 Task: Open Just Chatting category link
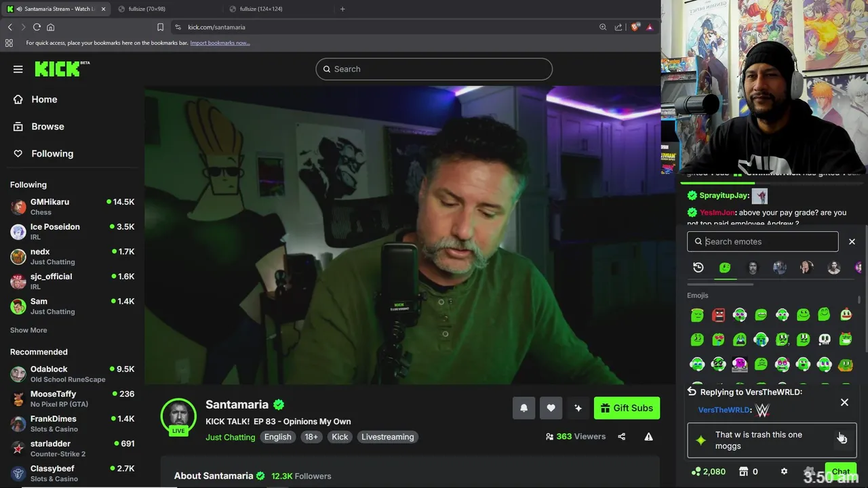point(231,437)
